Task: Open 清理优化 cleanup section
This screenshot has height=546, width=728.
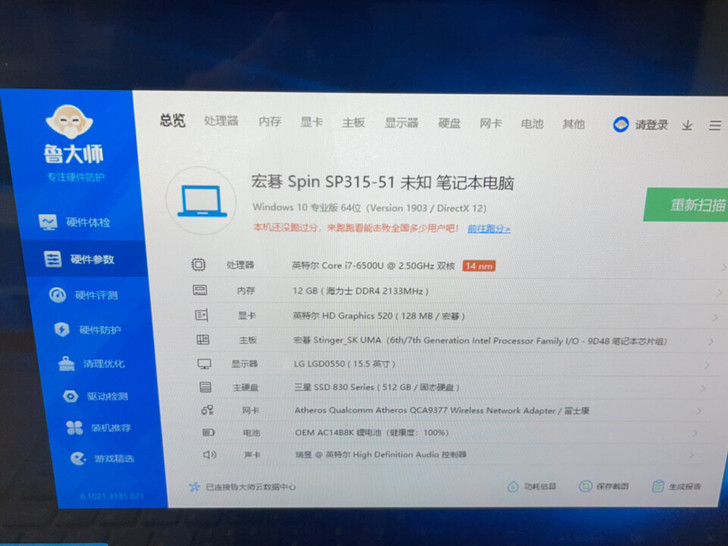Action: click(x=91, y=364)
